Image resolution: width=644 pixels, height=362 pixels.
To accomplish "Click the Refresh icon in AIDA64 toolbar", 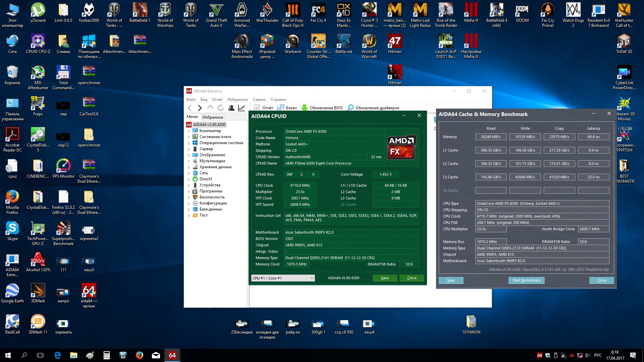I will 220,108.
